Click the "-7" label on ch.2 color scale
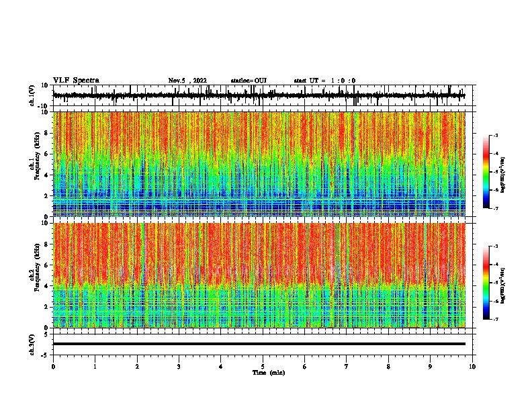 pos(495,319)
